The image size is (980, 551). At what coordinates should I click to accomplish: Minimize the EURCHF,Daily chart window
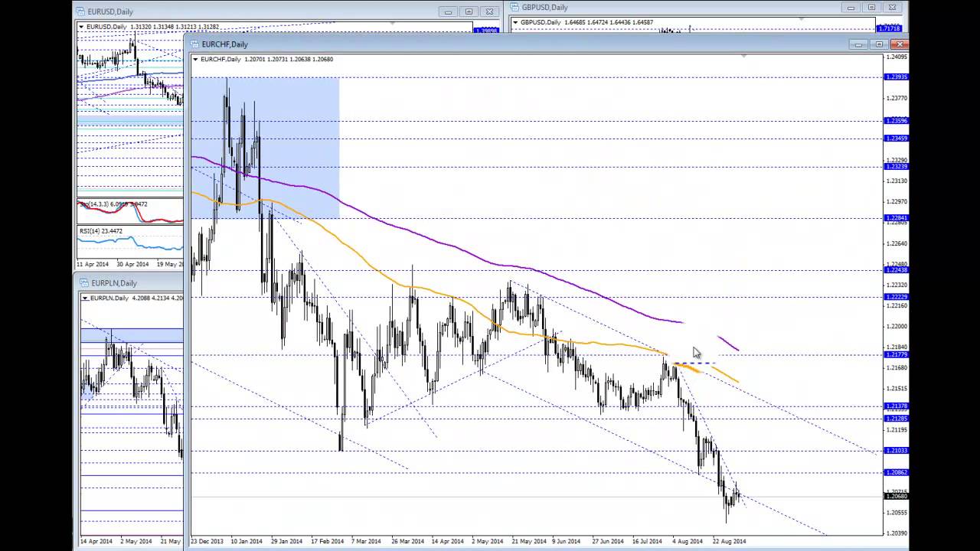[858, 44]
